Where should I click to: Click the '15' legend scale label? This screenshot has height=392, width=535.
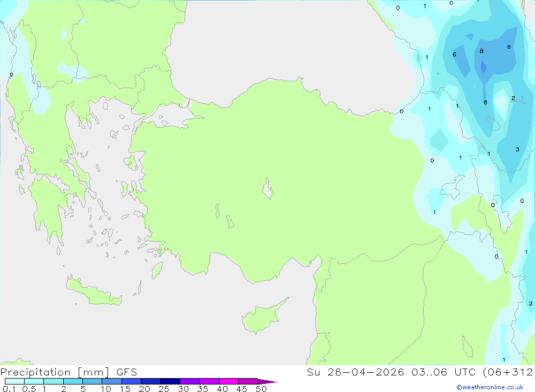click(x=125, y=389)
